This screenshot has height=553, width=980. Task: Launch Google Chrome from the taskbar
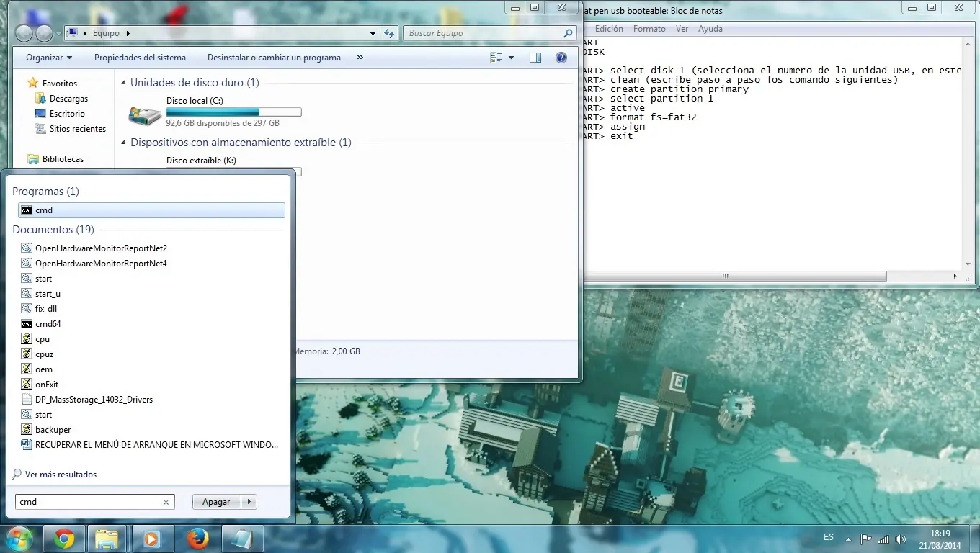tap(64, 539)
